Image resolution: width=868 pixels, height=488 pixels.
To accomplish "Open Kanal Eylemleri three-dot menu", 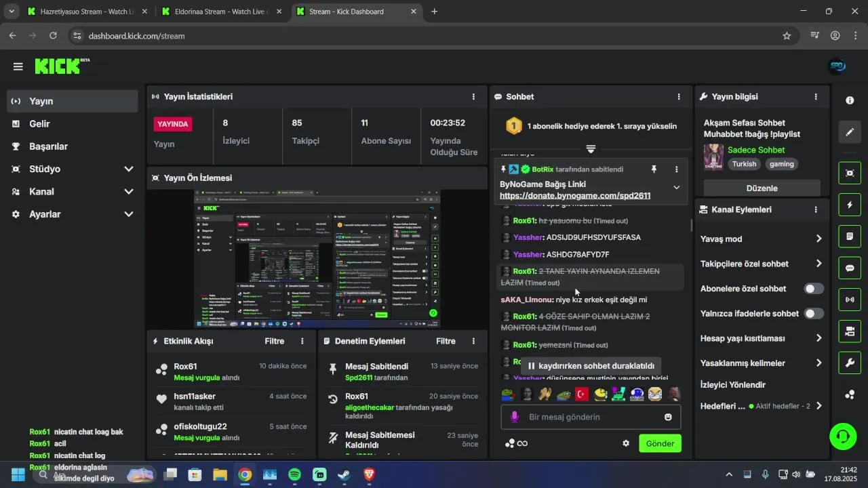I will (x=816, y=209).
